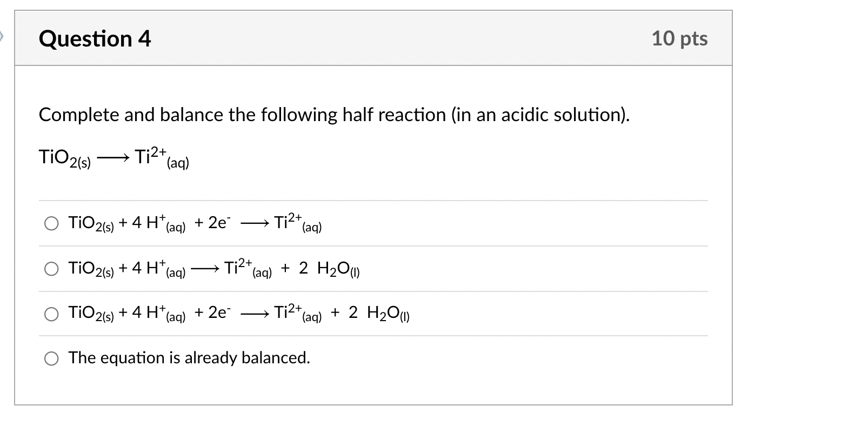Select the answer containing no electrons term
Screen dimensions: 868x439
51,269
